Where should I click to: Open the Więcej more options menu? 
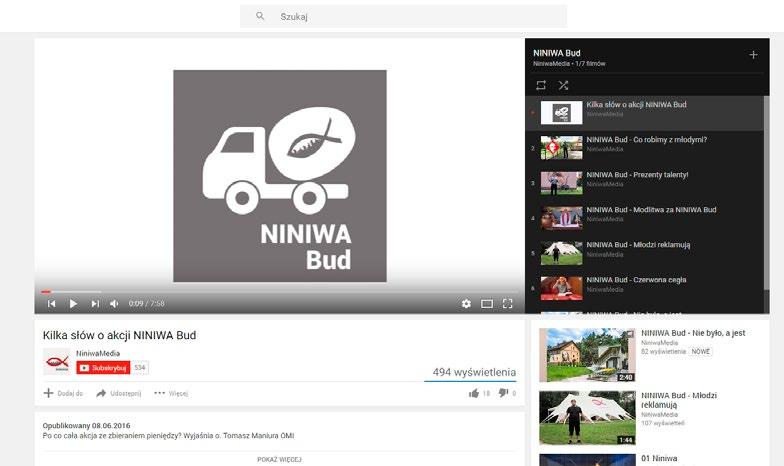point(171,394)
